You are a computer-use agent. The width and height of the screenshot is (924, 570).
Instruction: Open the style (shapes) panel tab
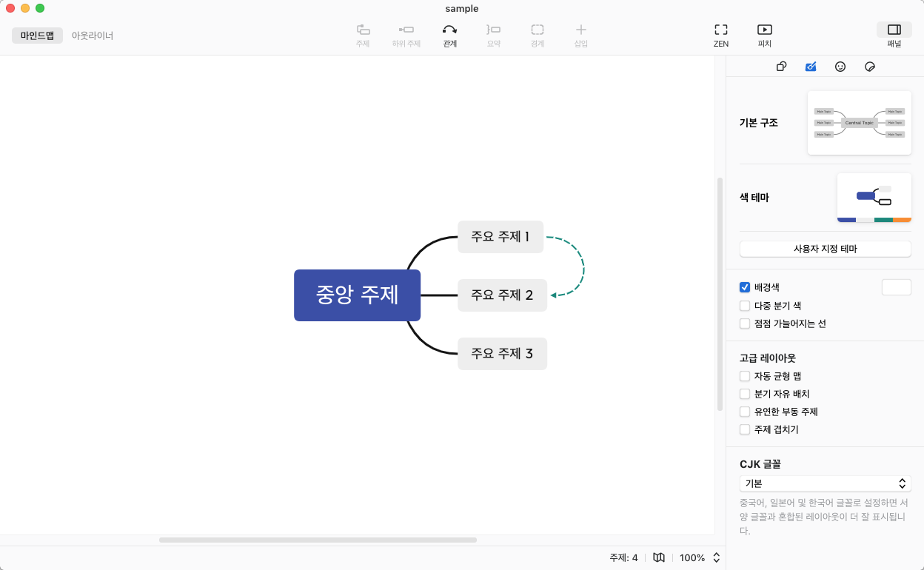click(x=781, y=67)
